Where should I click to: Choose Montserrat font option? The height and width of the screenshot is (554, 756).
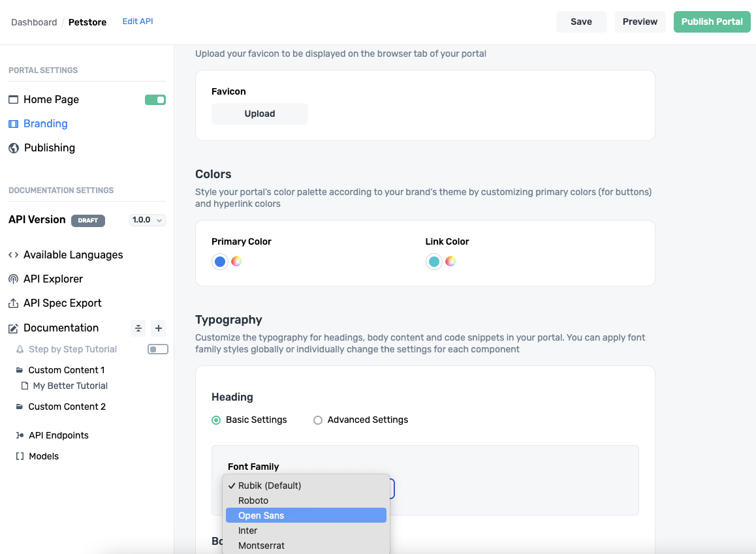[x=306, y=546]
